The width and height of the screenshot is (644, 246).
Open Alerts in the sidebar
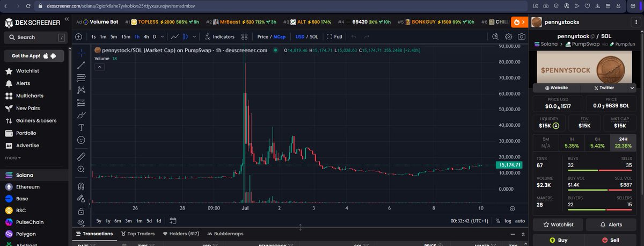point(23,83)
